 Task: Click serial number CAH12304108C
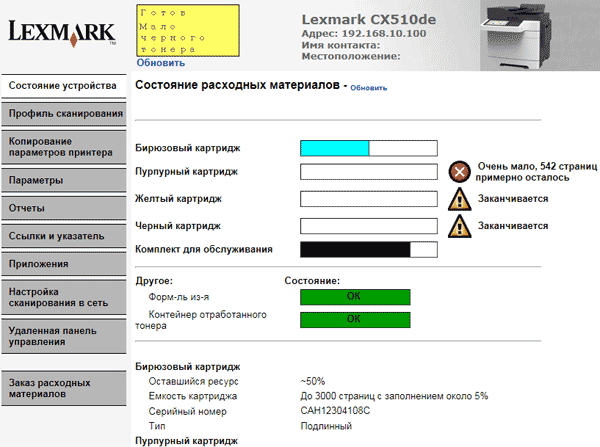coord(335,411)
